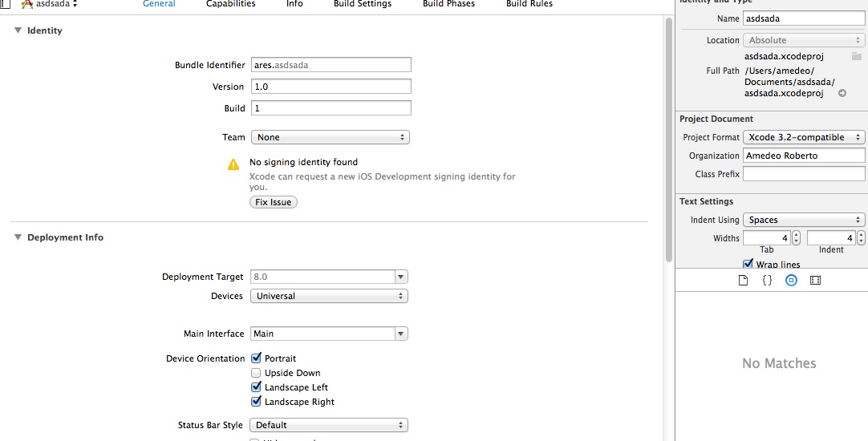Screen dimensions: 868x441
Task: Open the Main Interface combo box arrow
Action: click(401, 334)
